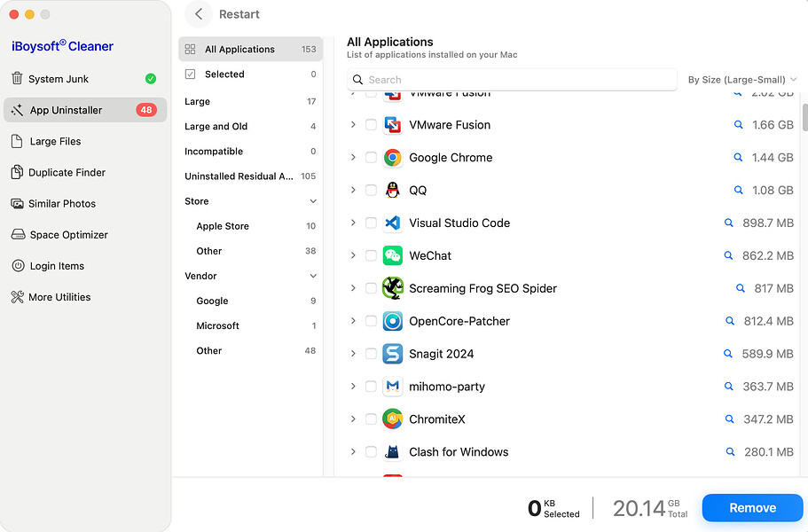Expand the QQ row details

tap(353, 190)
